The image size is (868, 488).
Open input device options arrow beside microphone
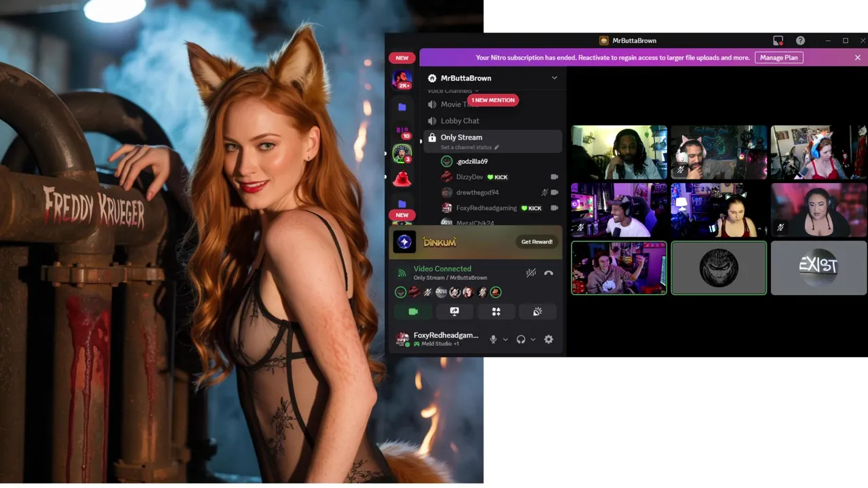click(x=505, y=340)
